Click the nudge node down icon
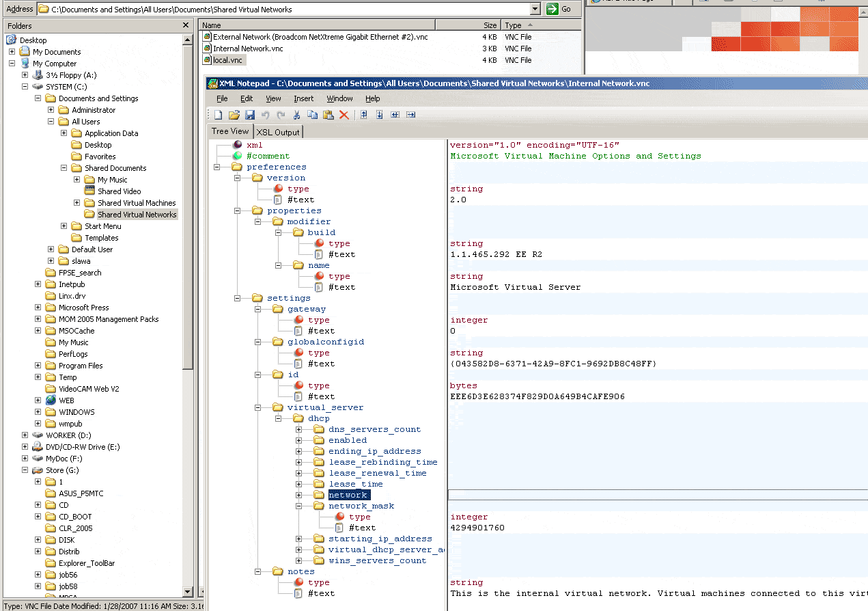This screenshot has width=868, height=611. pos(380,115)
